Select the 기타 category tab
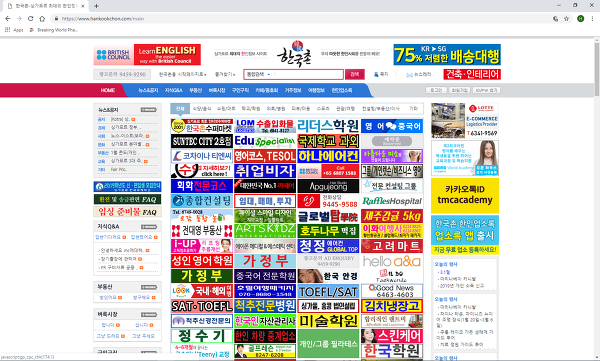The height and width of the screenshot is (361, 600). (414, 109)
